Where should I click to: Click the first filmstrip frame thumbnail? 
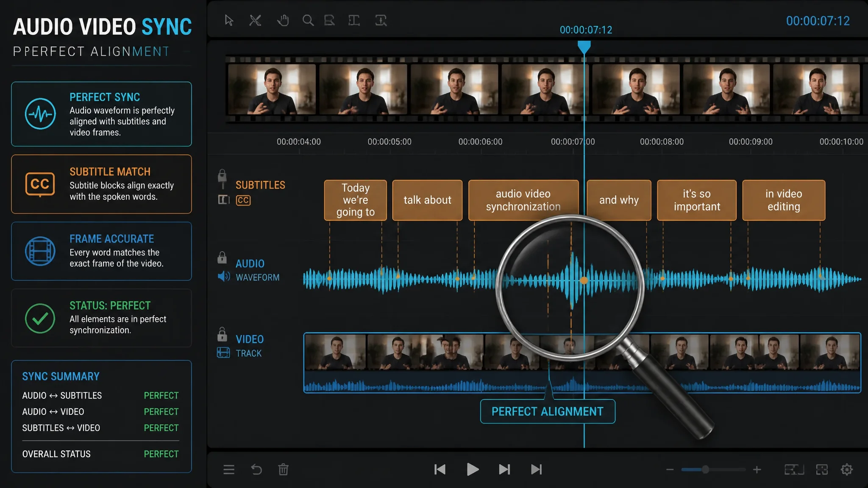(x=272, y=89)
